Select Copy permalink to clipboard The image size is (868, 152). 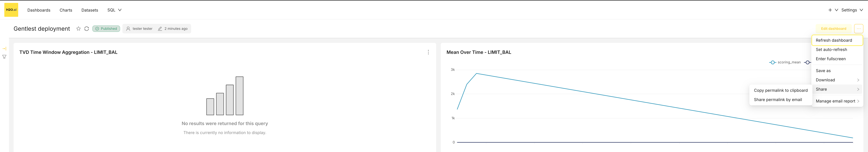(780, 90)
